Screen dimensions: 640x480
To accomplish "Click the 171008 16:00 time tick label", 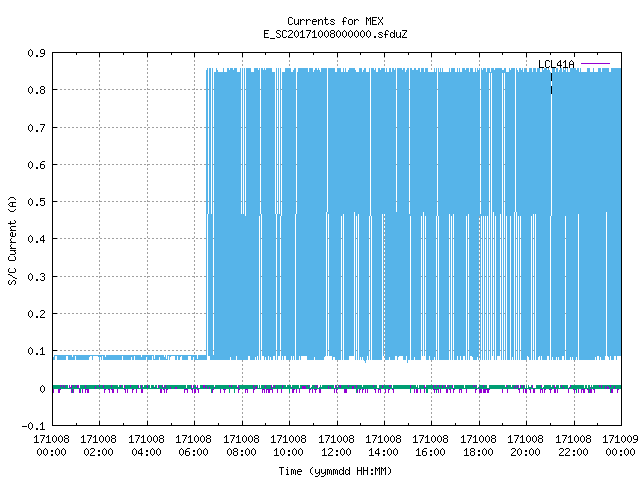I will tap(431, 446).
